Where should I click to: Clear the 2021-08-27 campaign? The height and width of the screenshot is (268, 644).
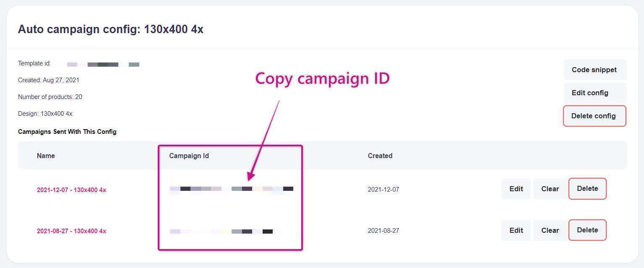pos(550,230)
